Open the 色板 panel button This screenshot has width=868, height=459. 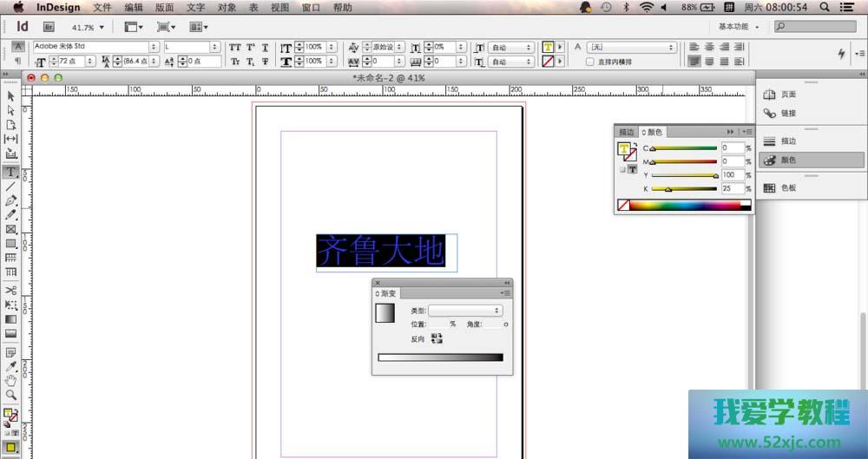point(787,187)
